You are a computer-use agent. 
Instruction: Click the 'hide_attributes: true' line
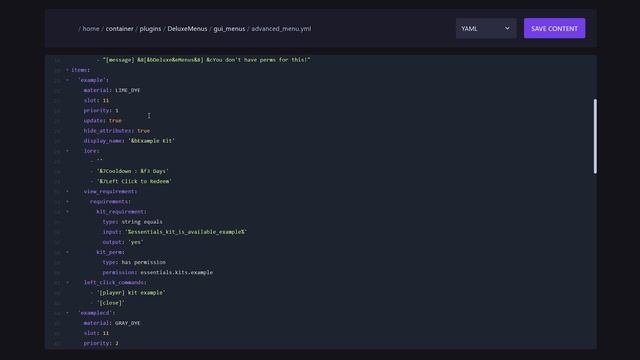coord(117,131)
